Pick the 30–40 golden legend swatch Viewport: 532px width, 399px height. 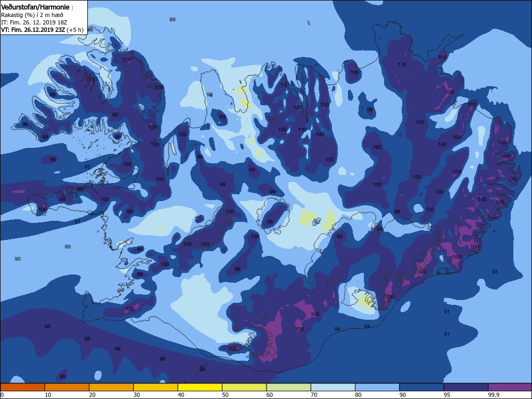tap(156, 387)
